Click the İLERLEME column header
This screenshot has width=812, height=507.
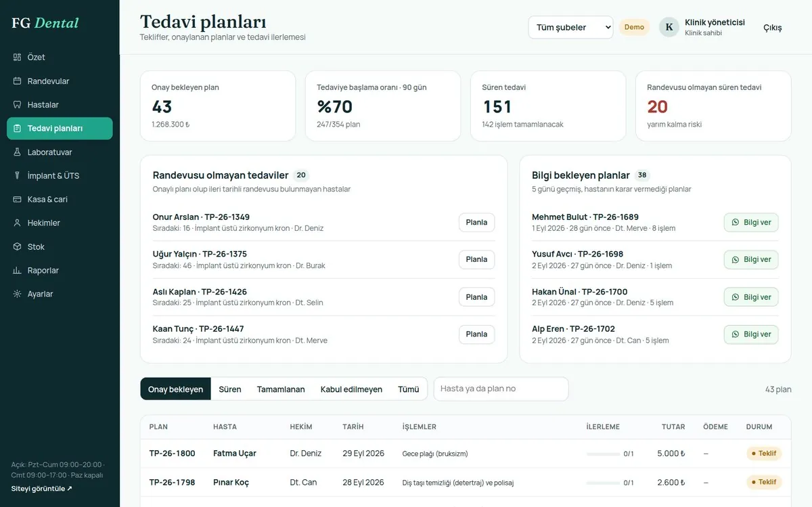(603, 427)
